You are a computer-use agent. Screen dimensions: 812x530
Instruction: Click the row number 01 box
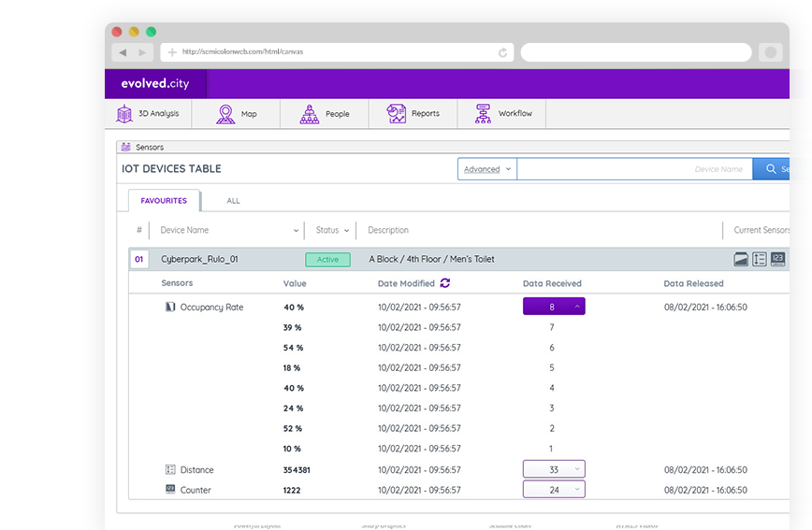pos(138,259)
